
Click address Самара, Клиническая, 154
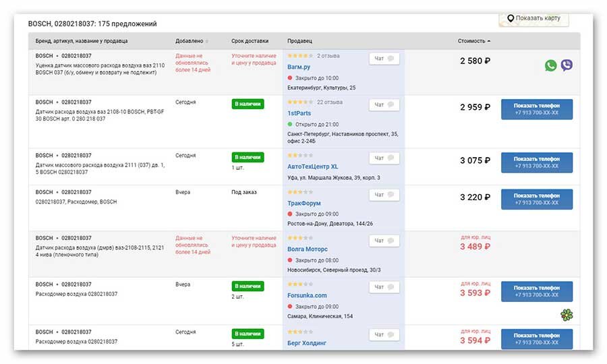tap(320, 316)
